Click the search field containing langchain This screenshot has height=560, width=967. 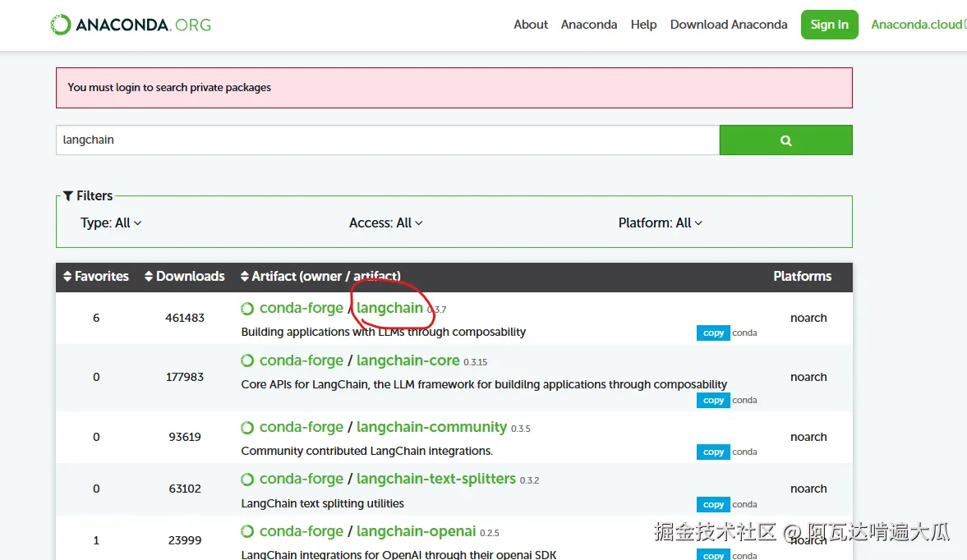388,140
